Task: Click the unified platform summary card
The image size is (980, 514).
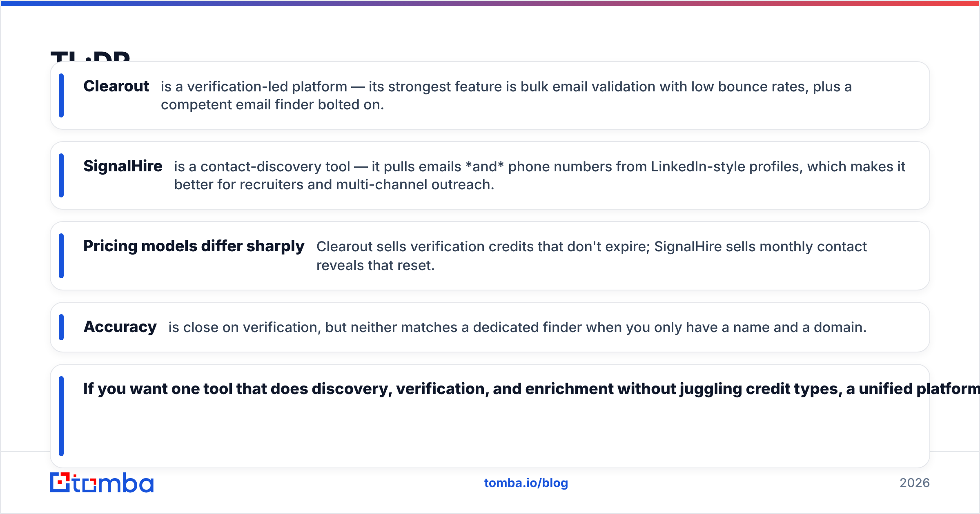Action: (x=490, y=416)
